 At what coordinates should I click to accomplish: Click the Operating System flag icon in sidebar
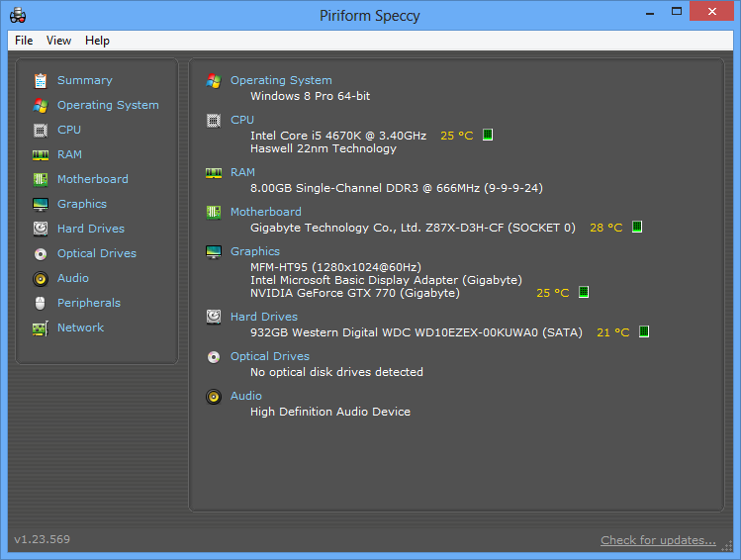pyautogui.click(x=41, y=106)
